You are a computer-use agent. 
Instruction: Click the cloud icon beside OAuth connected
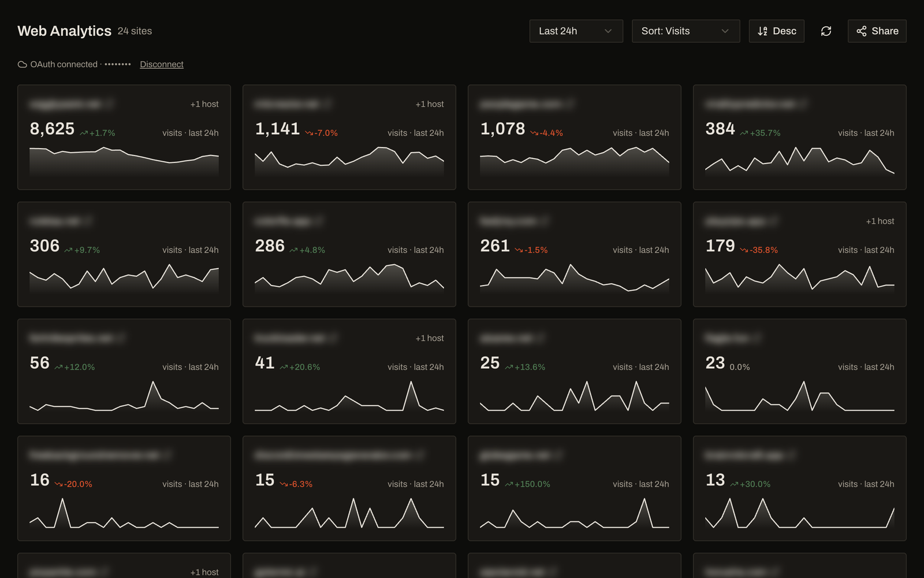click(22, 64)
